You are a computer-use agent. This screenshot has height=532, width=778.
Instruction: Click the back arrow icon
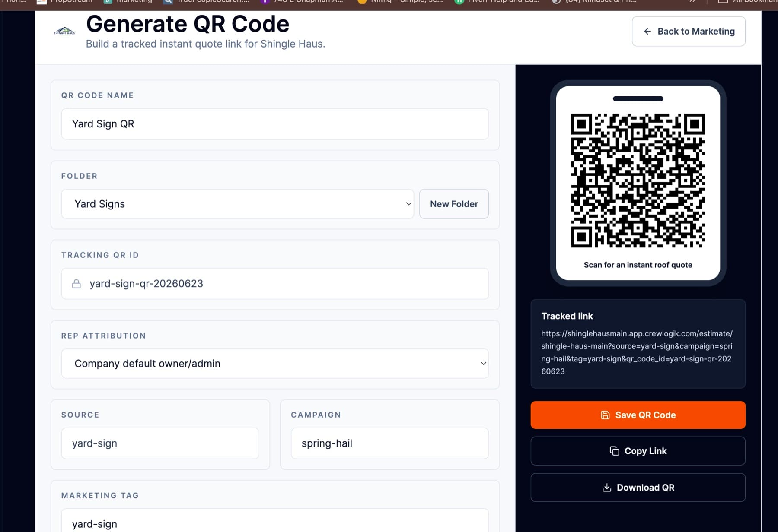(647, 31)
